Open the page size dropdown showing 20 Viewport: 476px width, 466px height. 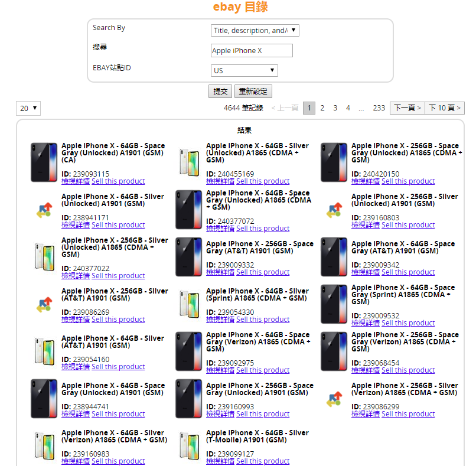[x=28, y=109]
